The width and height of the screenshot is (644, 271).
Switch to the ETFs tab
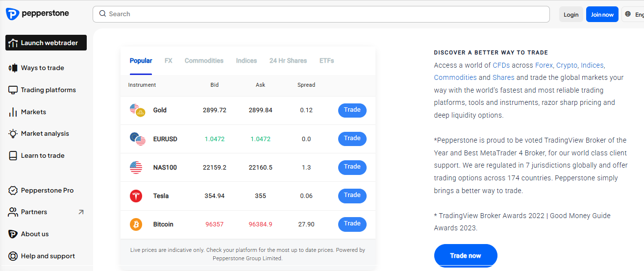click(x=327, y=61)
